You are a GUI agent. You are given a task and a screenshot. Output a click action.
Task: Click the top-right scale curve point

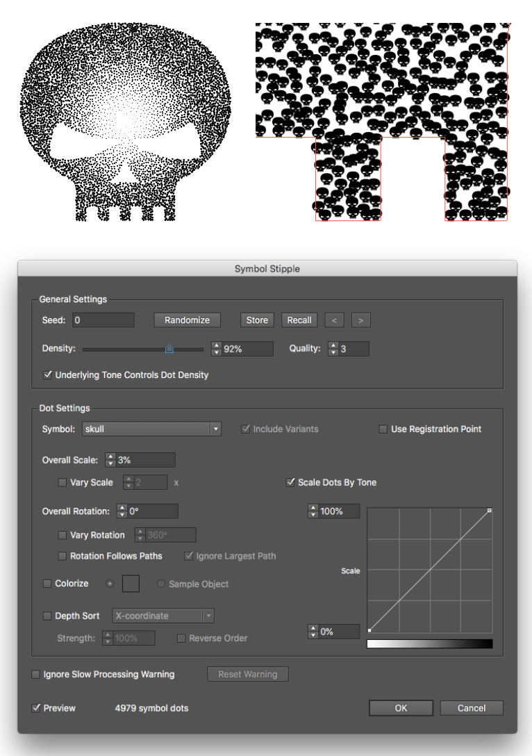click(490, 510)
